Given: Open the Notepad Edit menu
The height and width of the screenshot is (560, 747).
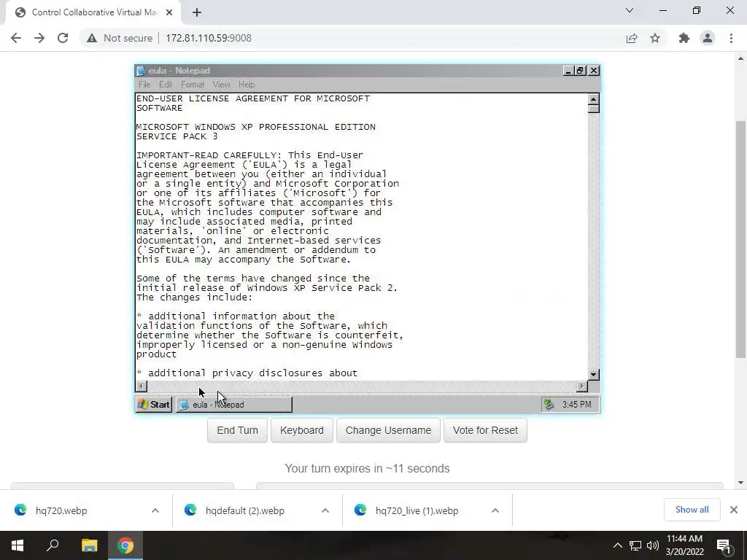Looking at the screenshot, I should coord(166,85).
